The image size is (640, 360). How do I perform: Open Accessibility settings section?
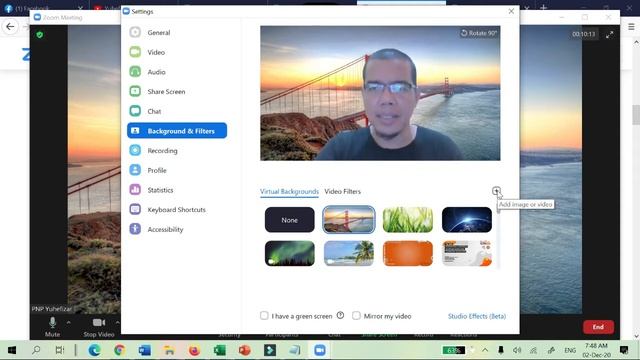pyautogui.click(x=165, y=229)
